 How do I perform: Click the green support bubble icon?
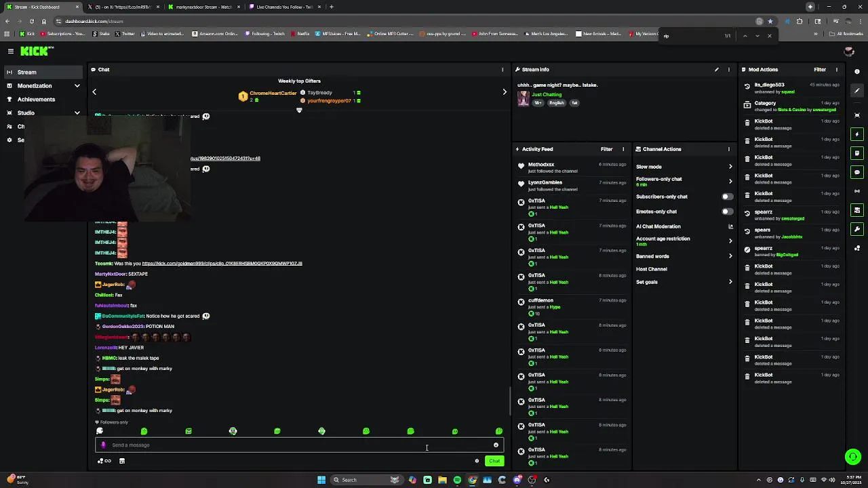click(853, 457)
